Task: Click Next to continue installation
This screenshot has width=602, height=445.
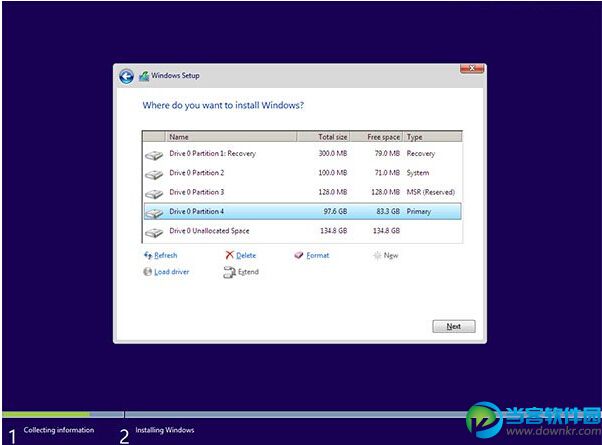Action: pyautogui.click(x=454, y=326)
